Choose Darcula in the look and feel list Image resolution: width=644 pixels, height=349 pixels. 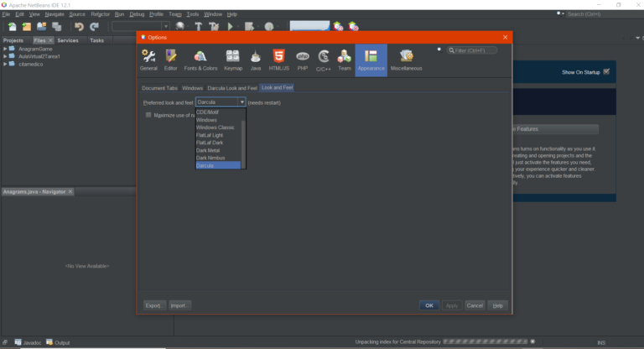(218, 165)
